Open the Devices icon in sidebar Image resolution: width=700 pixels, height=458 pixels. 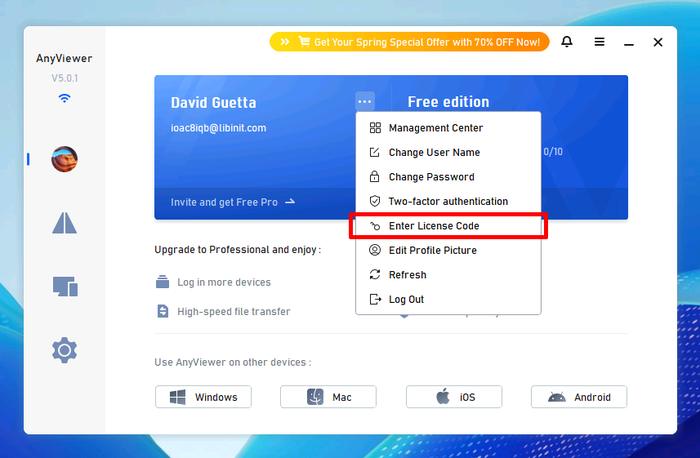pyautogui.click(x=65, y=287)
